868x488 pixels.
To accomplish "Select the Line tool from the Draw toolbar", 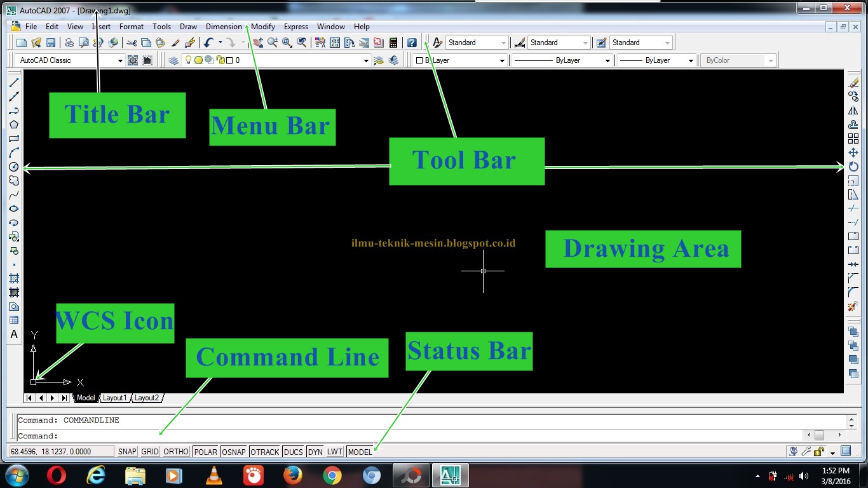I will click(x=14, y=82).
